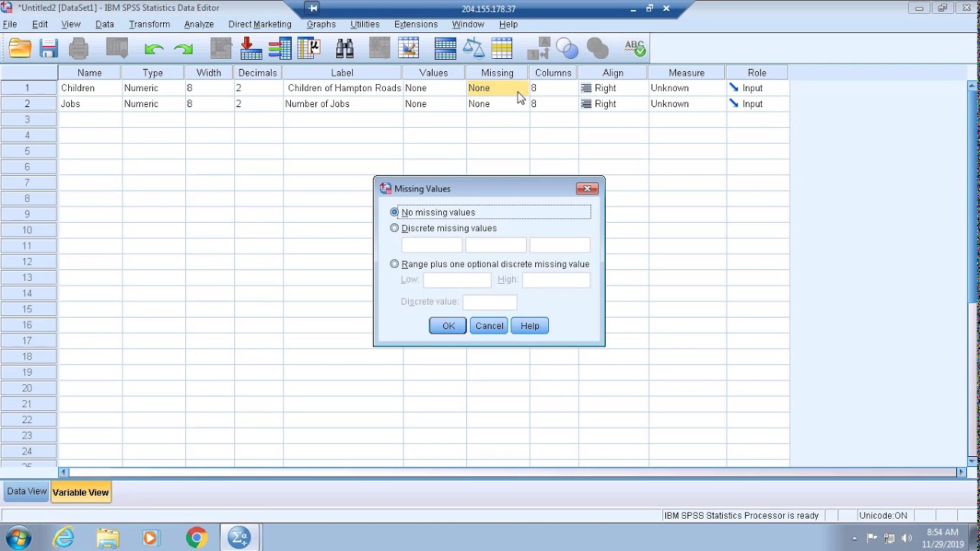Undo the last action with the green arrow

pyautogui.click(x=154, y=49)
